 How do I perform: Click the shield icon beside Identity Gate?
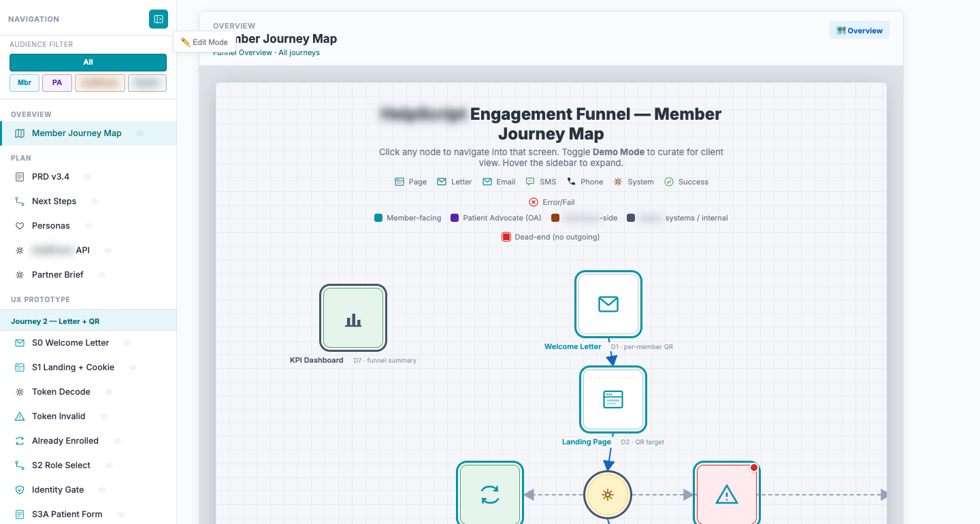click(20, 490)
